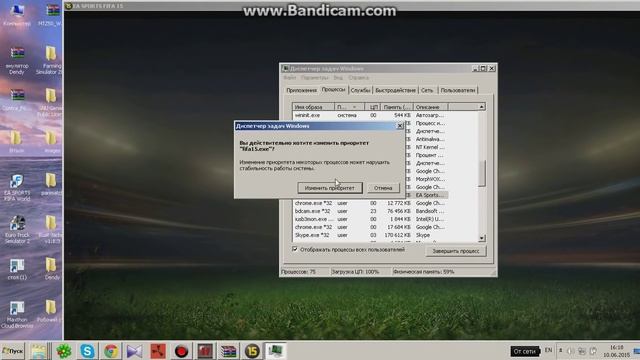
Task: Sort by the Описание column
Action: click(x=431, y=107)
